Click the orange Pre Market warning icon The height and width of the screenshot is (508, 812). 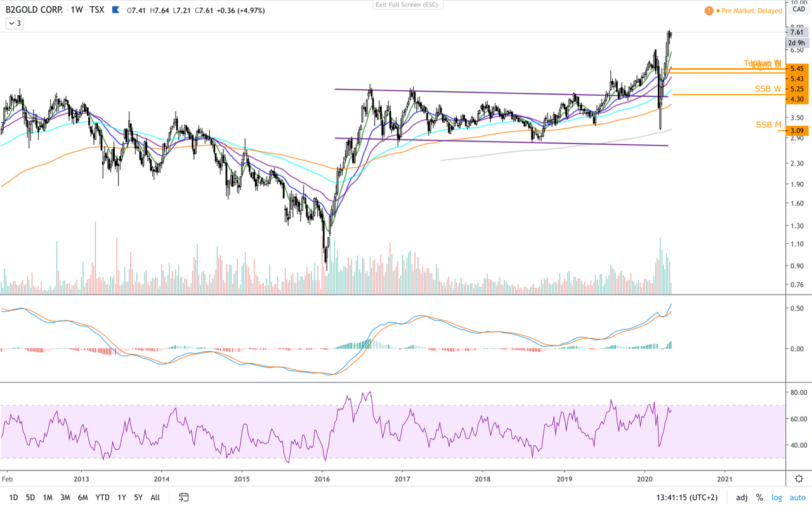pos(709,11)
